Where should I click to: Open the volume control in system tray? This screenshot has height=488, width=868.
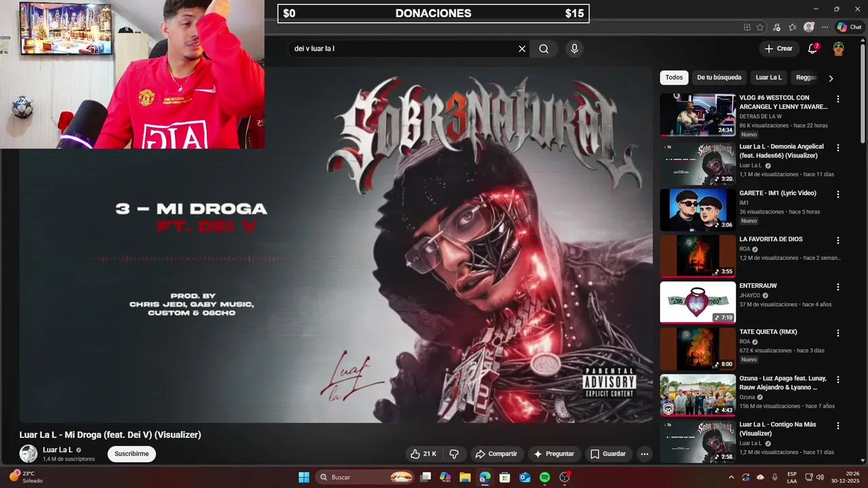tap(820, 477)
